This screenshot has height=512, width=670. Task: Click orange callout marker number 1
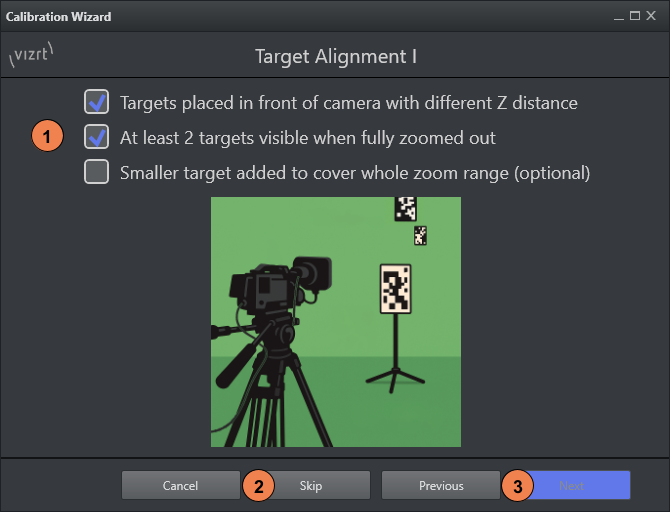pos(48,136)
